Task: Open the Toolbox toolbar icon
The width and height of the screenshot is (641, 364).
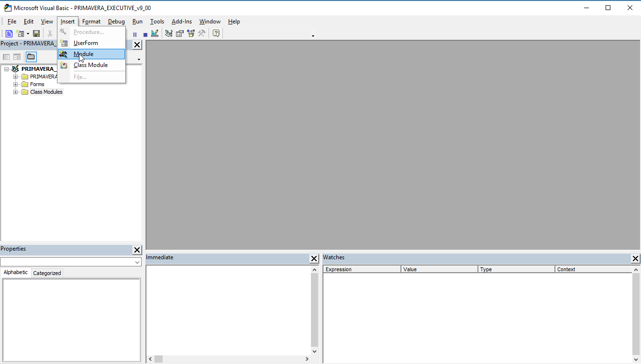Action: click(202, 33)
